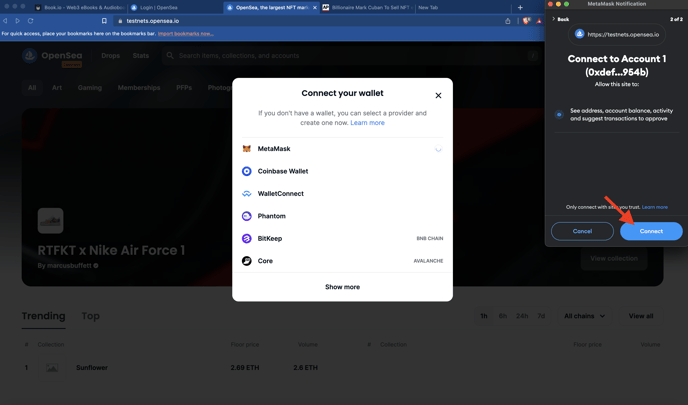
Task: Switch to the Trending tab
Action: 43,316
